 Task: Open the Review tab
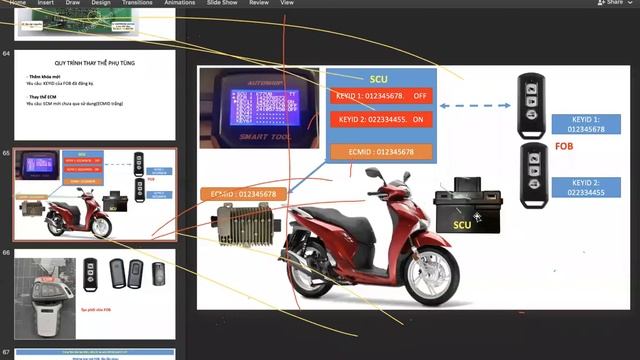click(259, 2)
